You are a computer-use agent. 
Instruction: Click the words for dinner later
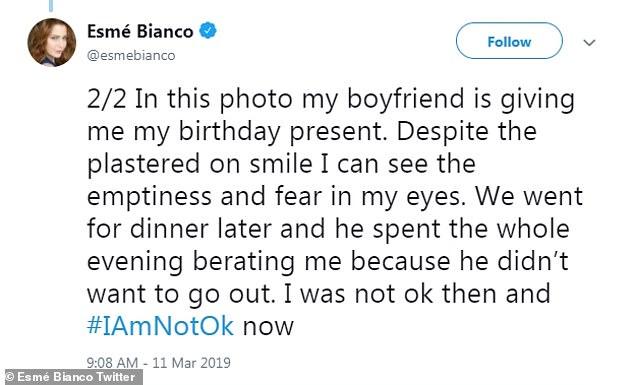tap(179, 229)
